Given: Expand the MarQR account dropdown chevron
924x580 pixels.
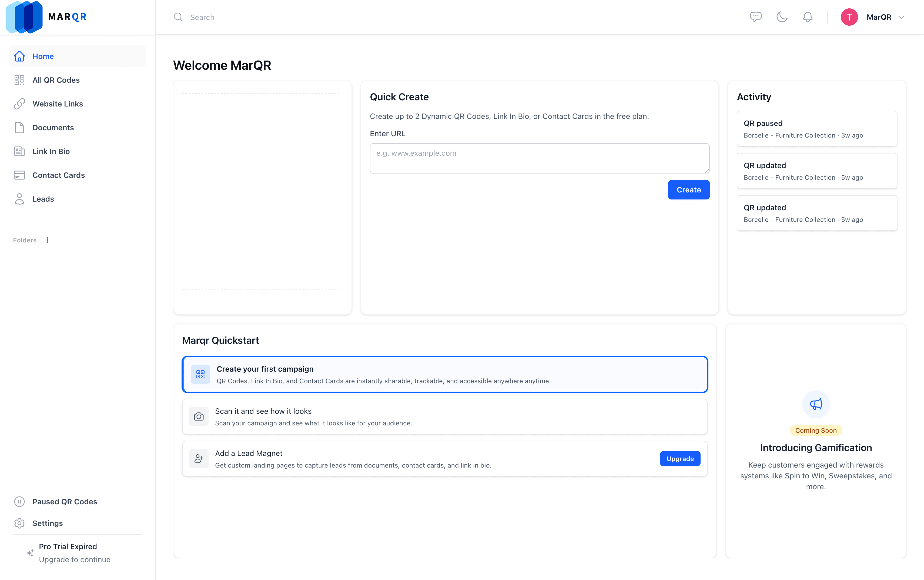Looking at the screenshot, I should pos(901,17).
